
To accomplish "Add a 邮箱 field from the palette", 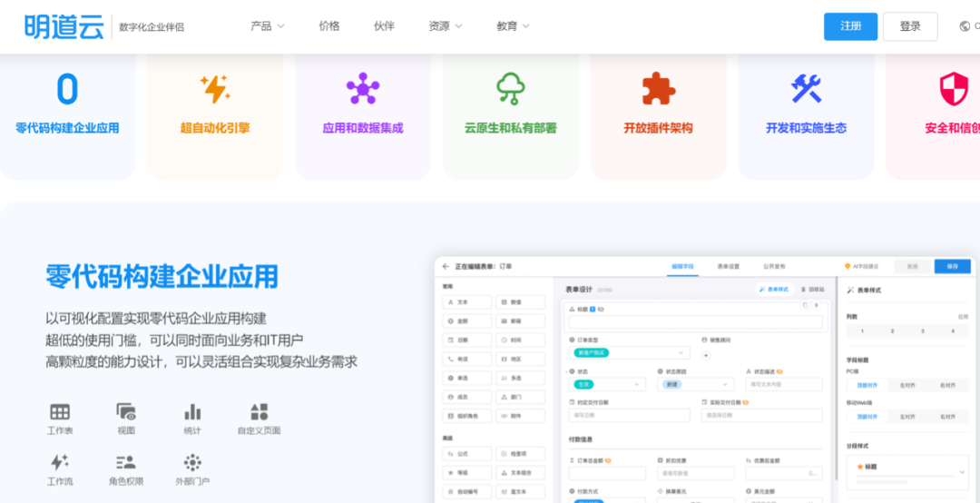I will pyautogui.click(x=520, y=321).
